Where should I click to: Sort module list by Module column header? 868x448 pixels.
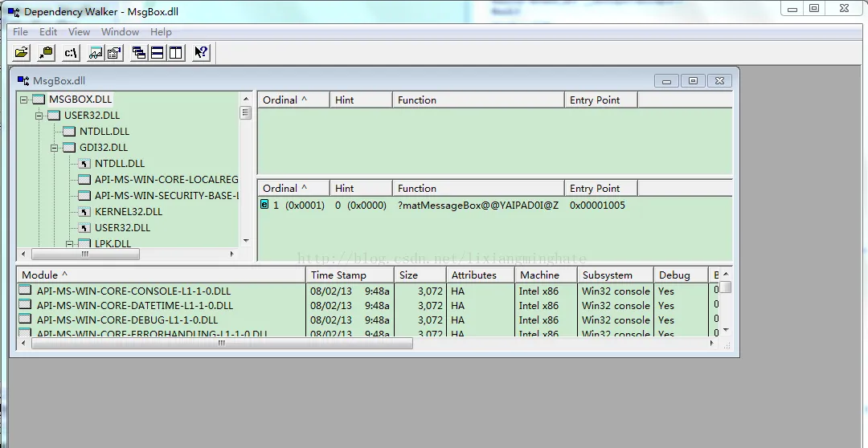pyautogui.click(x=161, y=275)
